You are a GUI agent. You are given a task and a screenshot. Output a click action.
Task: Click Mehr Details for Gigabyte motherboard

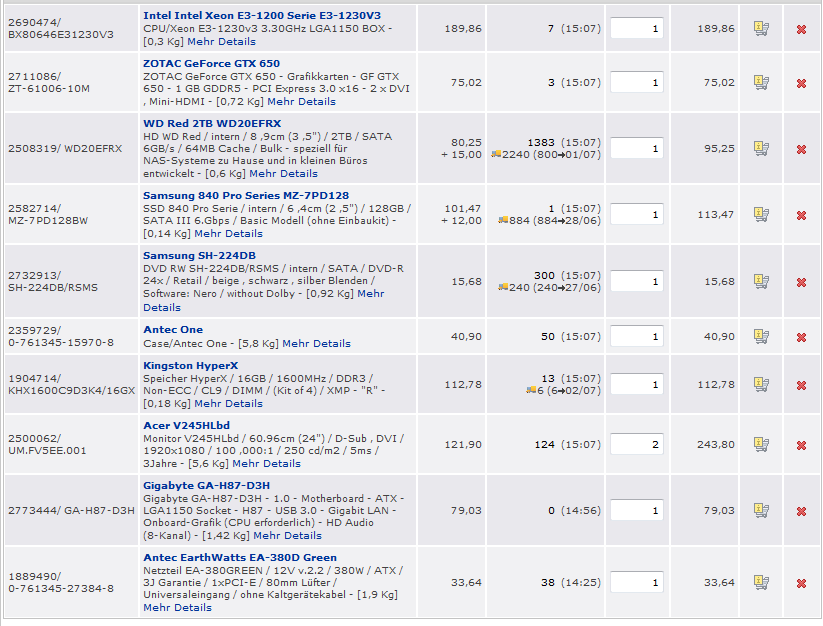pos(288,535)
